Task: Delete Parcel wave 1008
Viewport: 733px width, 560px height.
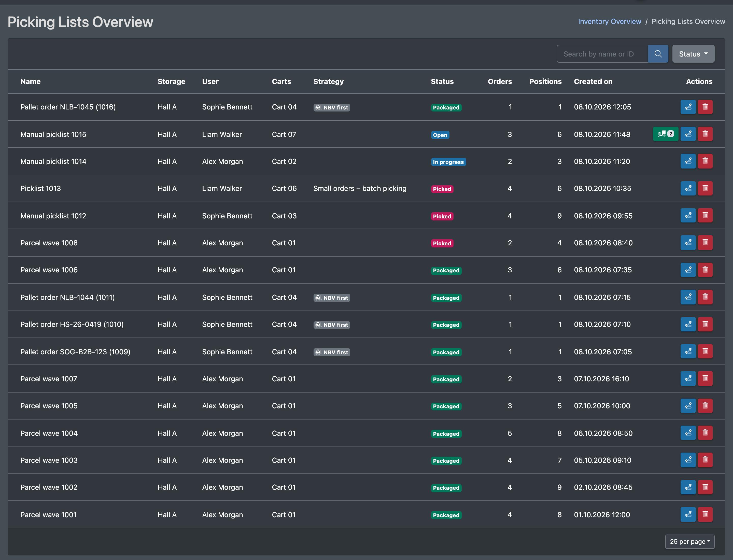Action: pos(705,243)
